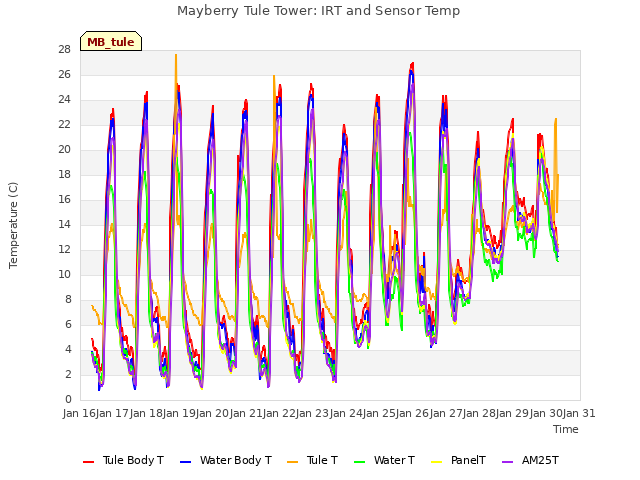Click orange Tule T legend swatch
The height and width of the screenshot is (480, 640).
[293, 462]
